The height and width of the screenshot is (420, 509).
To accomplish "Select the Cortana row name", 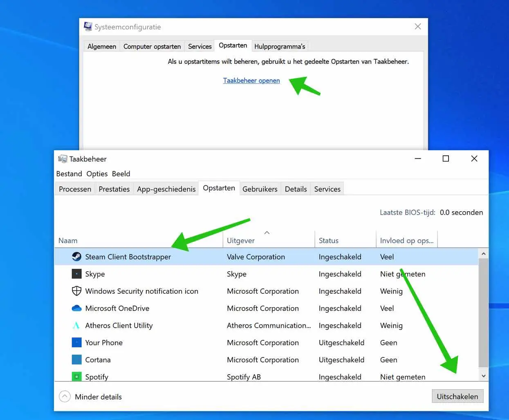I will (x=98, y=360).
